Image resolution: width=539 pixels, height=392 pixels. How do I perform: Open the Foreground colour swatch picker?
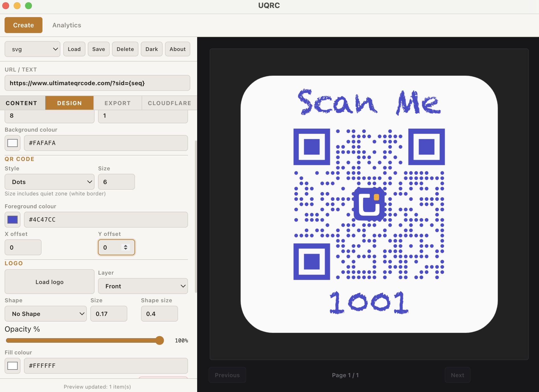coord(13,220)
